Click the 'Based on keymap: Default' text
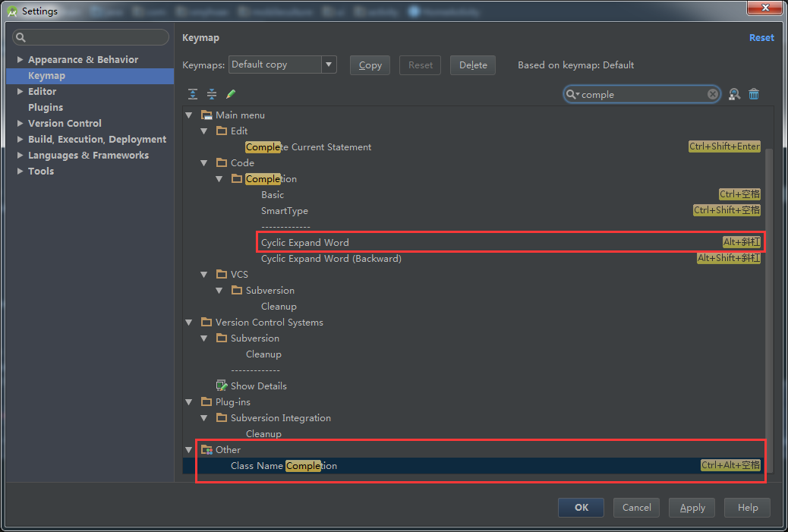 (x=575, y=65)
